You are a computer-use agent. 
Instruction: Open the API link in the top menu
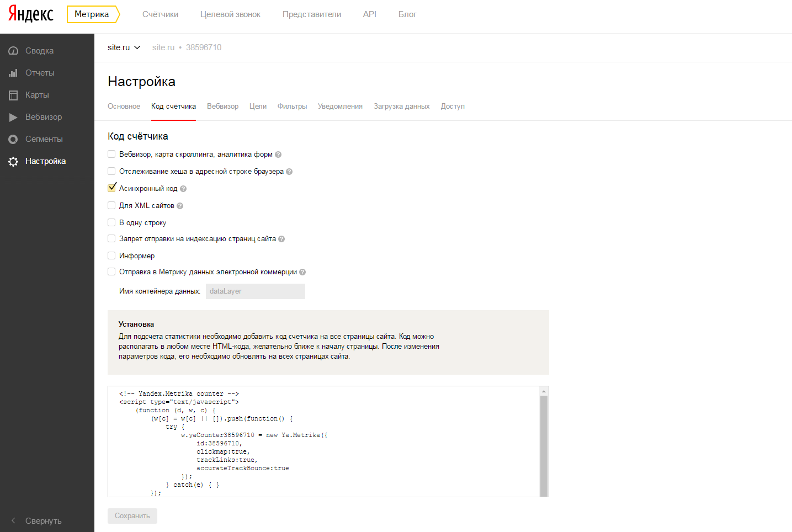pos(370,14)
